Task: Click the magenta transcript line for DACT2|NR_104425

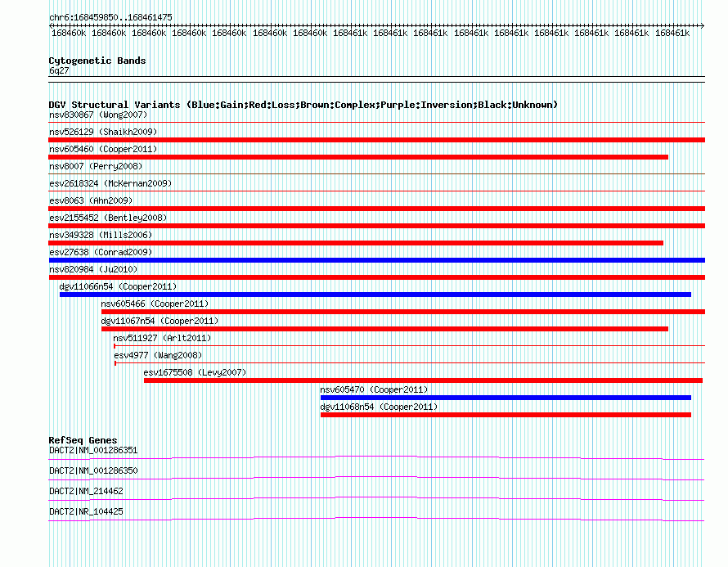Action: (376, 520)
